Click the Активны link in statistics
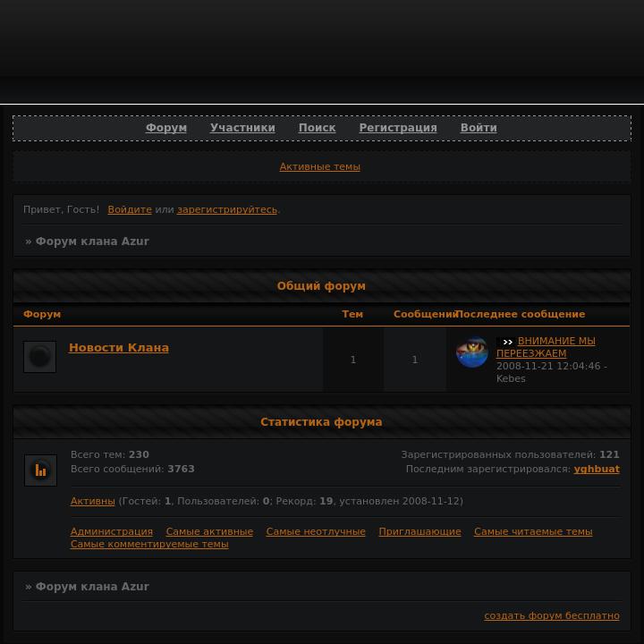Viewport: 644px width, 644px height. (92, 501)
